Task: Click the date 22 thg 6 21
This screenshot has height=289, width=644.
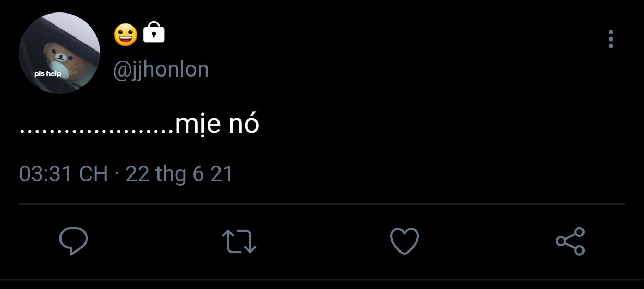Action: click(179, 174)
